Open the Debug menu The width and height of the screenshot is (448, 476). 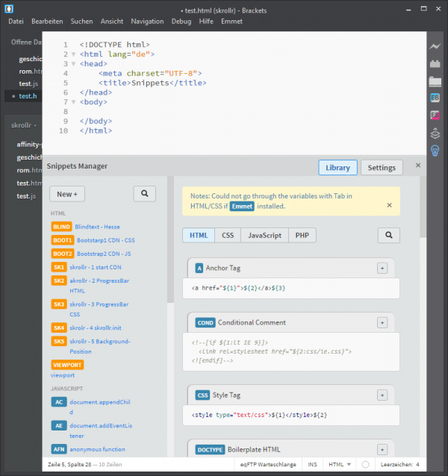[181, 22]
